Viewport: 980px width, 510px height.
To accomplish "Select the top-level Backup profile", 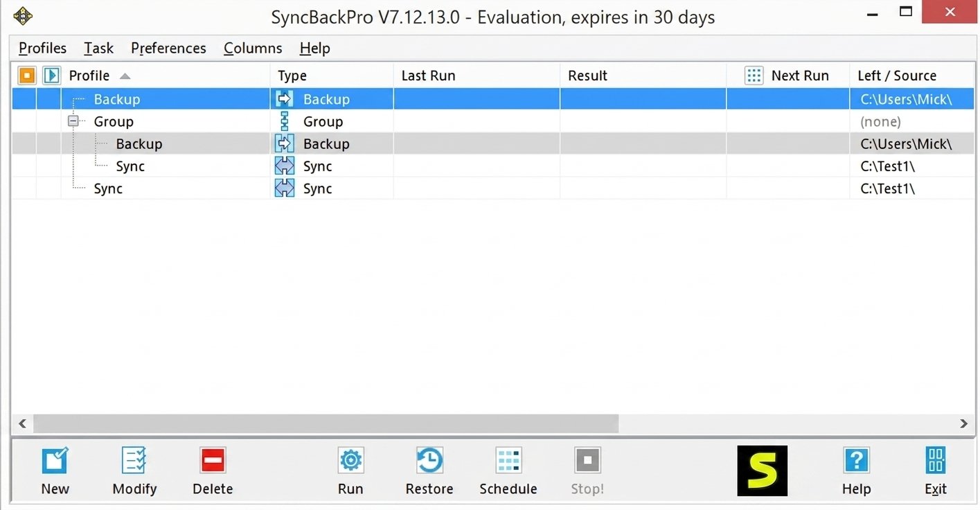I will pos(117,99).
